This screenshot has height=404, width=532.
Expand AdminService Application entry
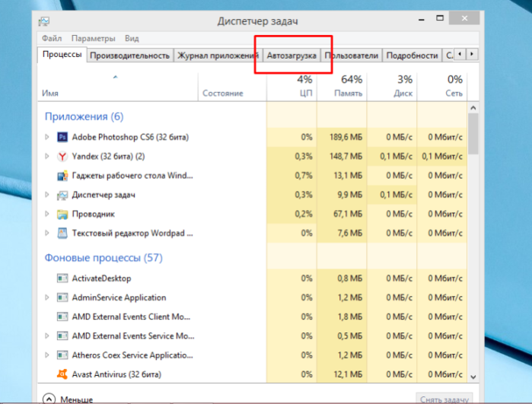pos(47,297)
